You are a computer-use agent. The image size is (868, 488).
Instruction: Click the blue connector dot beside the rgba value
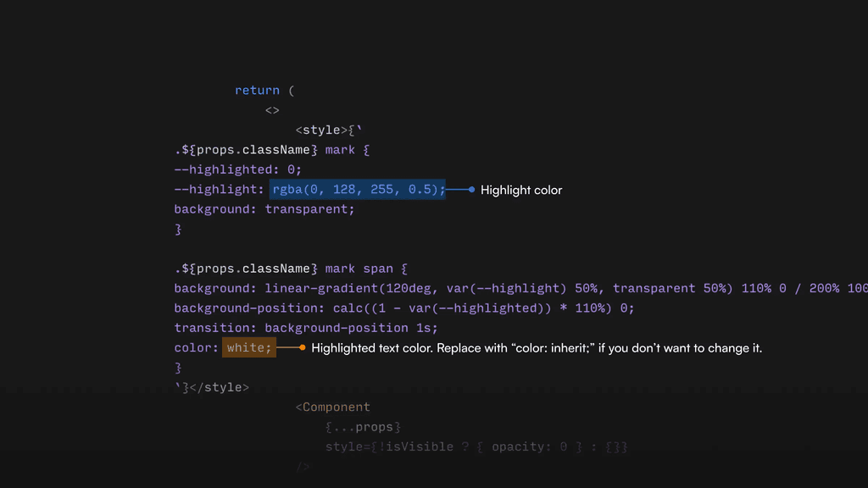pos(471,190)
